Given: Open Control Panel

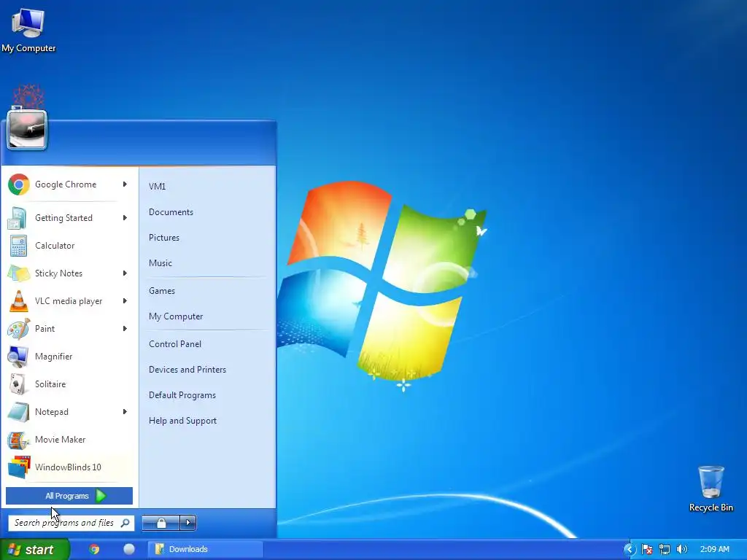Looking at the screenshot, I should click(x=175, y=344).
